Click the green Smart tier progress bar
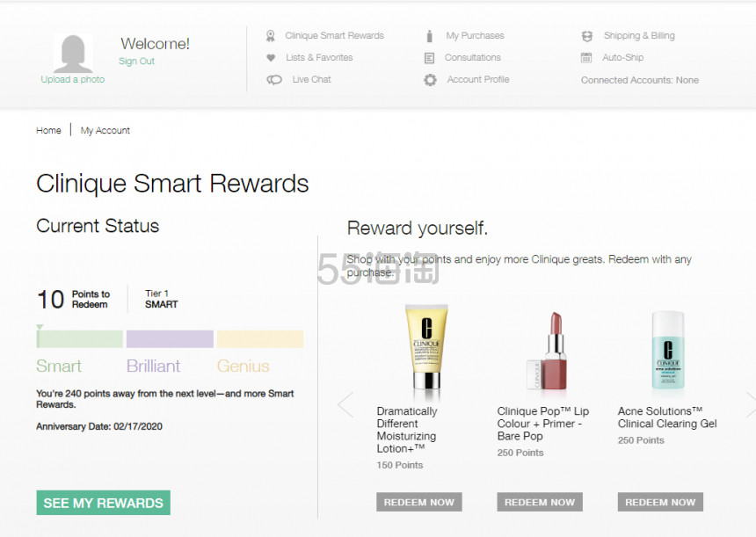 (x=79, y=339)
